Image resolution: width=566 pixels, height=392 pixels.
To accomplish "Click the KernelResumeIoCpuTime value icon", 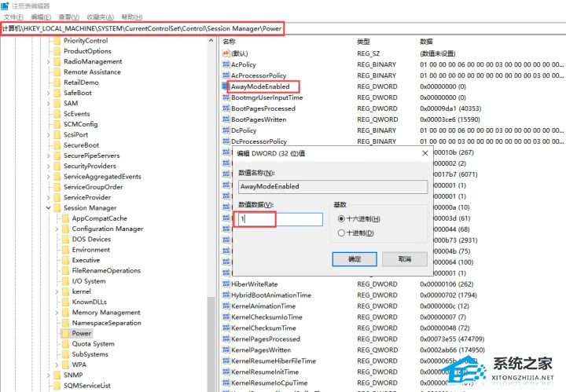I will (x=226, y=383).
